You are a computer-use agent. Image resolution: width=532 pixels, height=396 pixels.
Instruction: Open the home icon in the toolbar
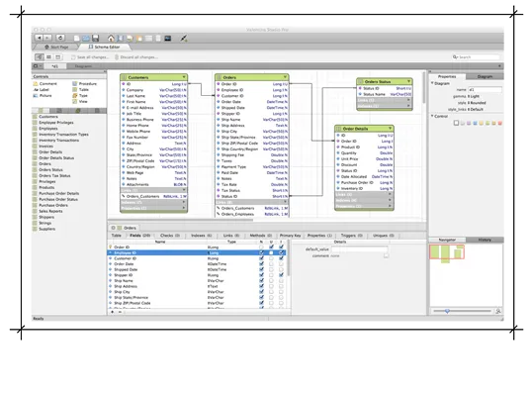coord(111,38)
